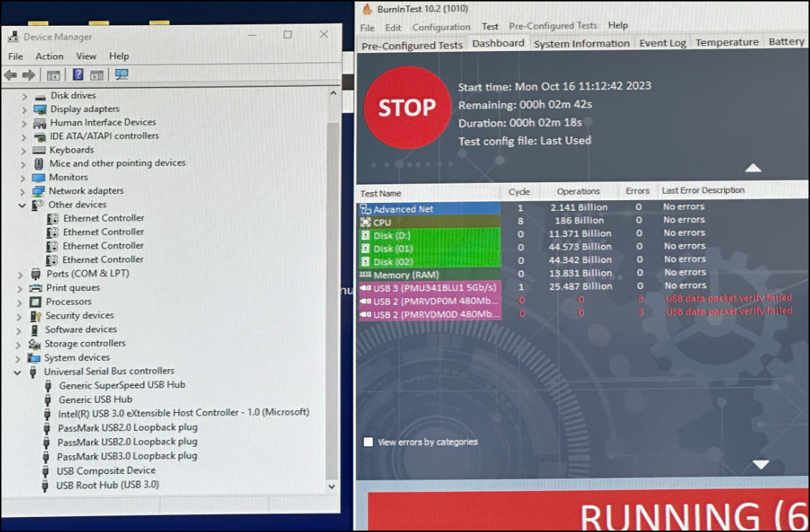Click the Operations column header
Viewport: 810px width, 532px height.
[578, 191]
